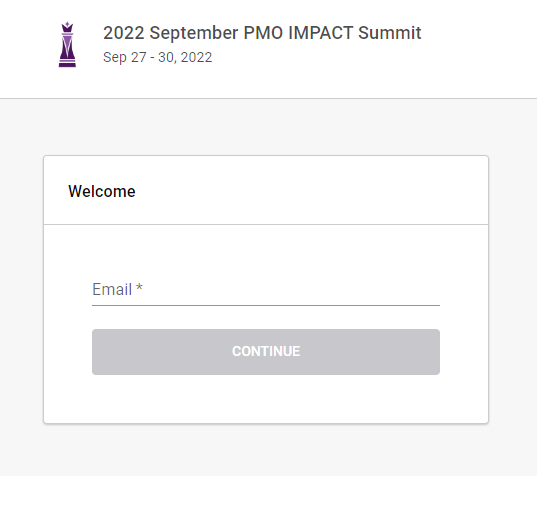
Task: Click the Welcome heading
Action: click(x=102, y=191)
